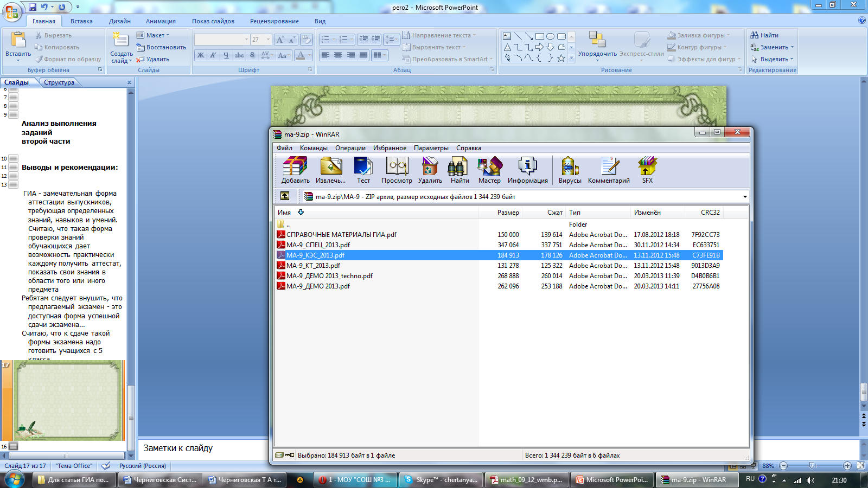Switch to the Outline (Структура) pane tab
Image resolution: width=868 pixels, height=488 pixels.
click(59, 82)
